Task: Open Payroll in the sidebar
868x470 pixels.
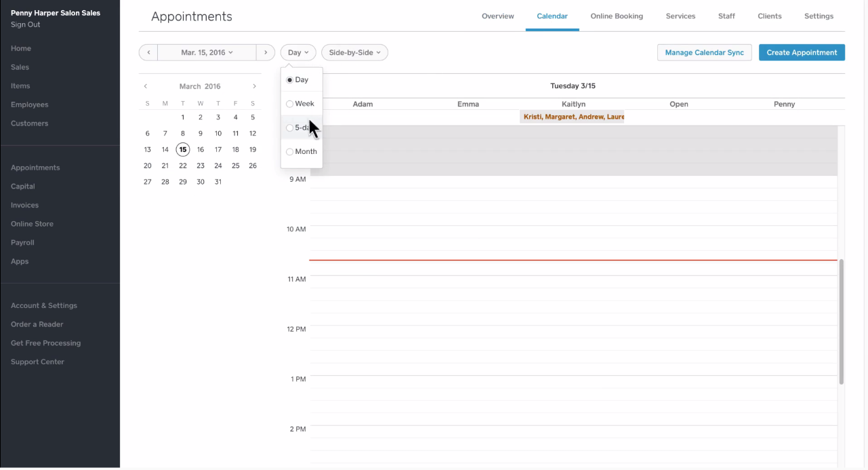Action: point(22,243)
